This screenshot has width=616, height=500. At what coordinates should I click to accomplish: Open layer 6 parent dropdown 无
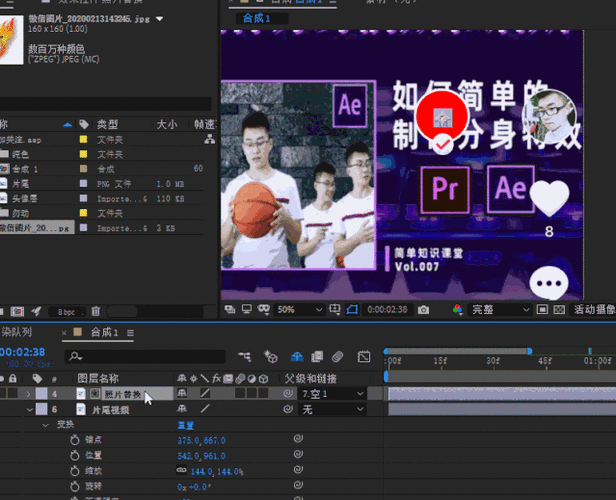point(332,410)
